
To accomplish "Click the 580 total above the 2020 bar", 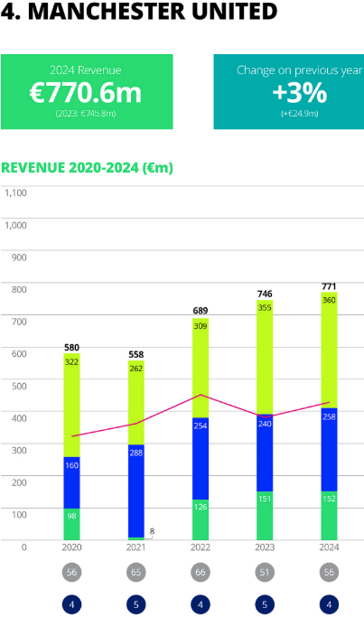I will click(x=71, y=348).
